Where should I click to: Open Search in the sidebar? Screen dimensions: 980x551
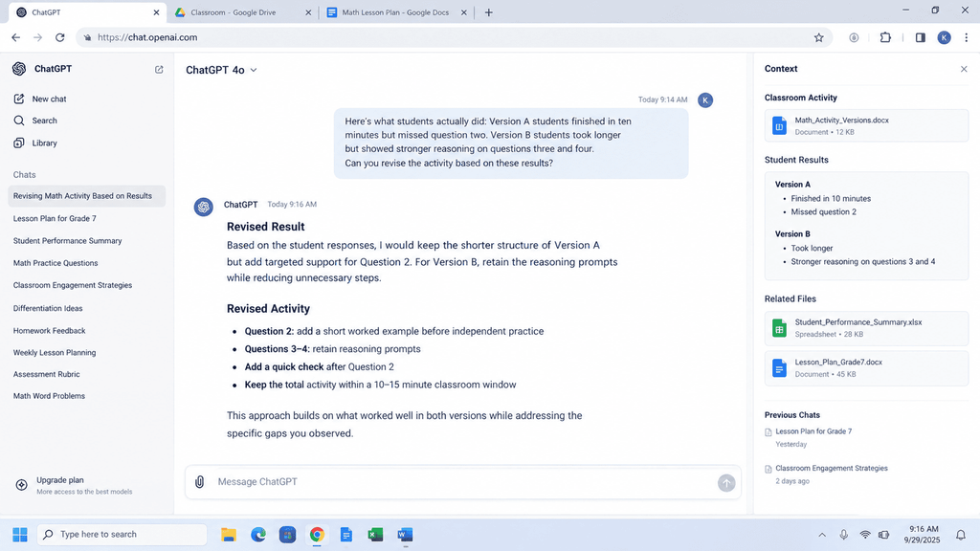35,121
